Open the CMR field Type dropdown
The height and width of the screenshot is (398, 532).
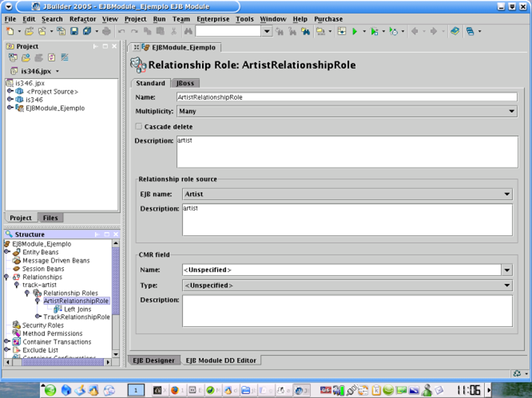pyautogui.click(x=507, y=286)
